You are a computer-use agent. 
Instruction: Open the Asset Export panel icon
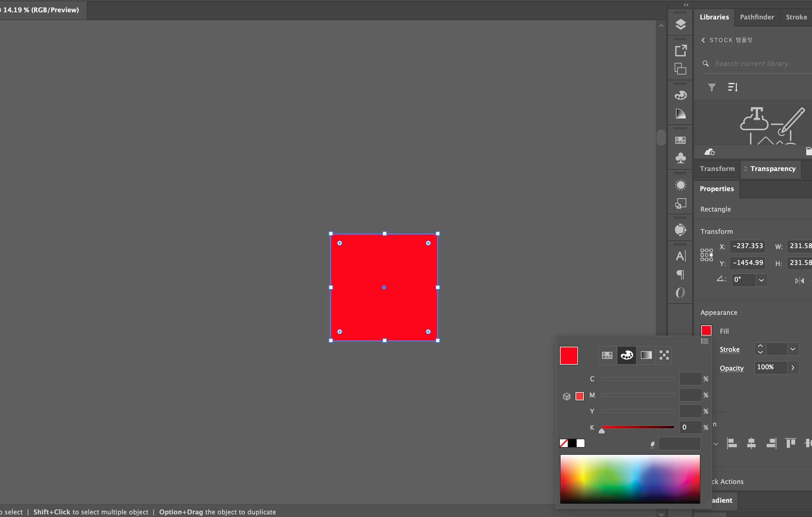(680, 51)
